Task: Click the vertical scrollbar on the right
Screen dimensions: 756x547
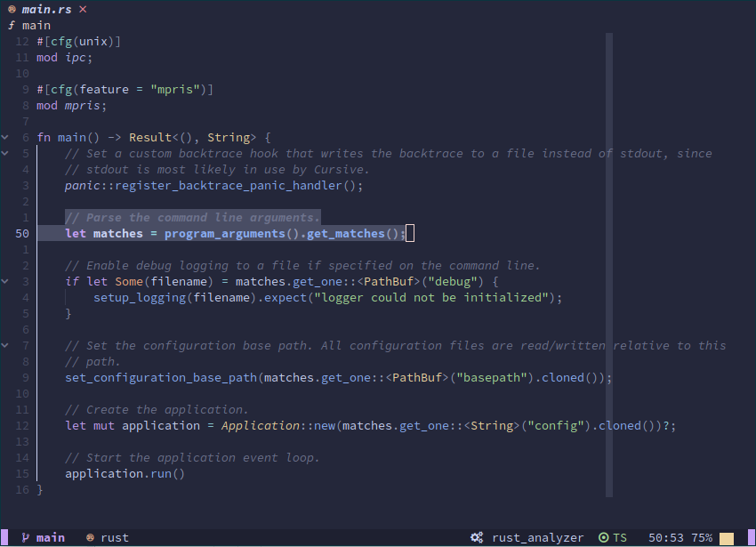Action: click(609, 265)
